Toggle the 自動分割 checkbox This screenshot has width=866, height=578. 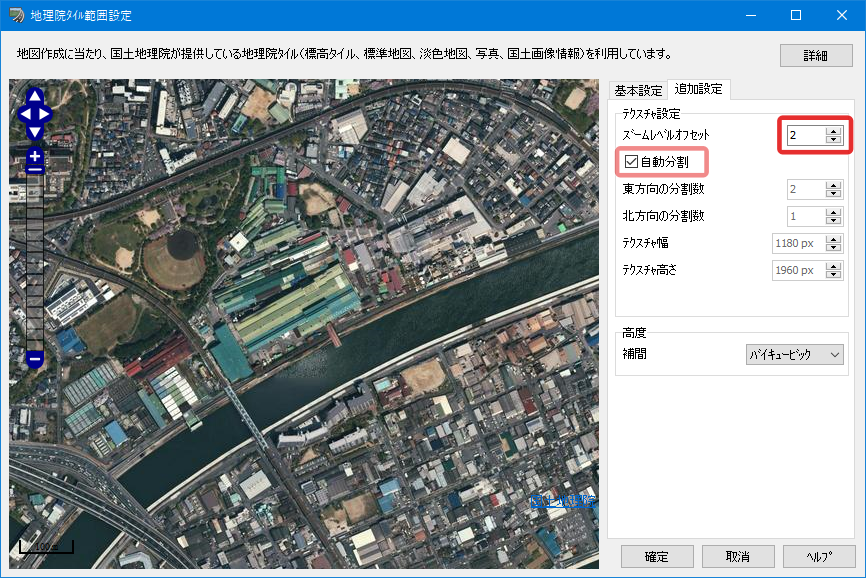point(631,162)
